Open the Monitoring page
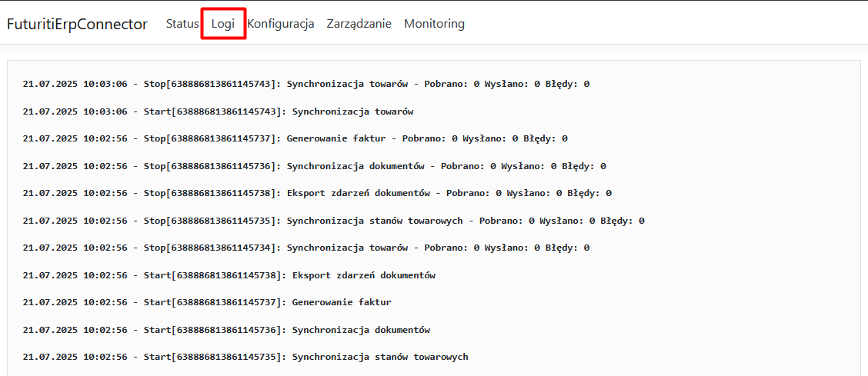868x376 pixels. (x=434, y=24)
